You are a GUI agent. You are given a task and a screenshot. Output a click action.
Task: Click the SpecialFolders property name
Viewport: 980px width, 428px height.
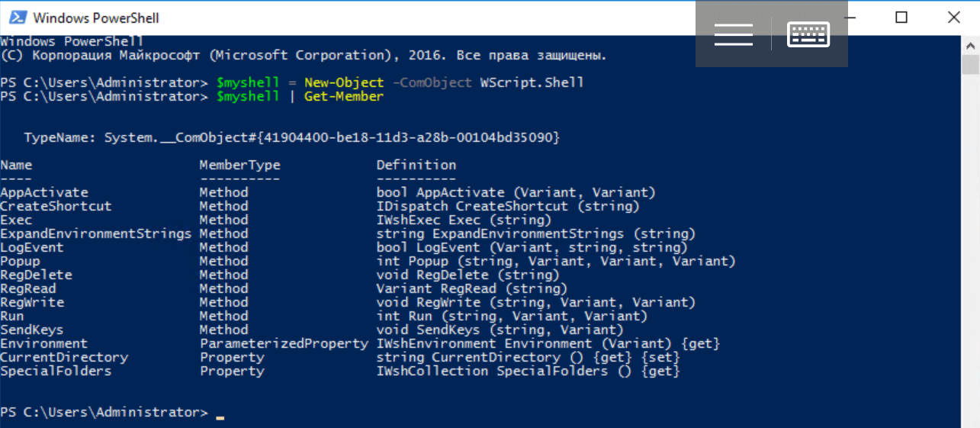[x=56, y=371]
